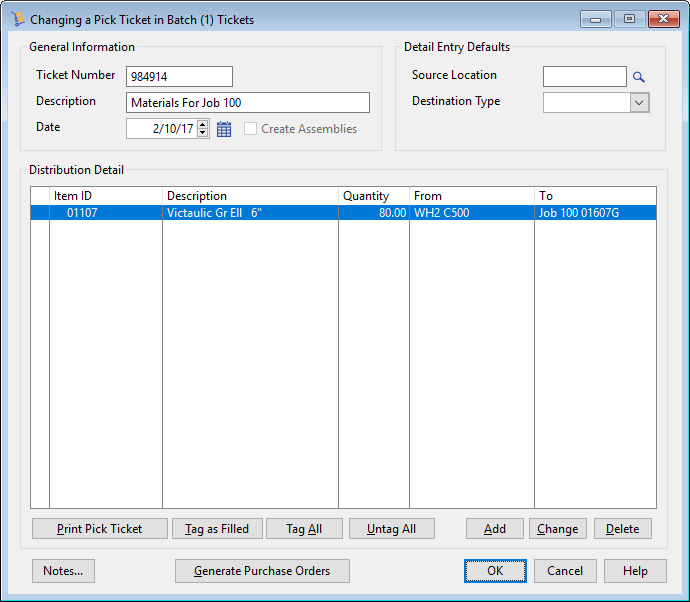The height and width of the screenshot is (602, 690).
Task: Click the app icon in title bar
Action: [x=18, y=19]
